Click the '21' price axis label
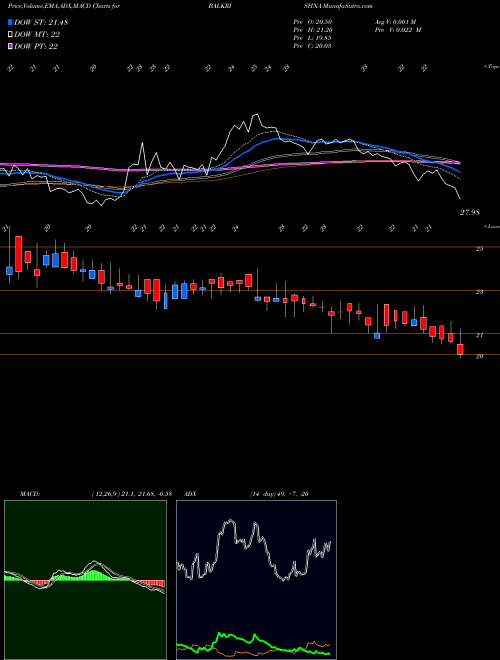 click(x=479, y=335)
